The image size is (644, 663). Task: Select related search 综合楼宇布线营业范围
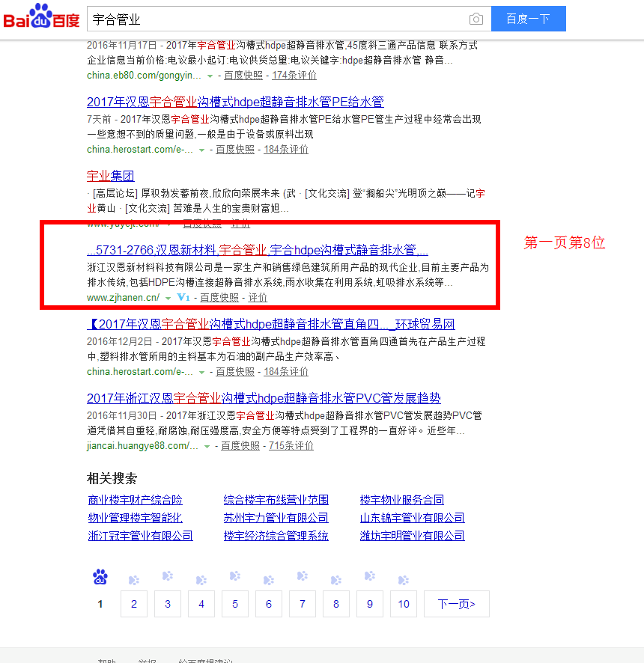(276, 500)
